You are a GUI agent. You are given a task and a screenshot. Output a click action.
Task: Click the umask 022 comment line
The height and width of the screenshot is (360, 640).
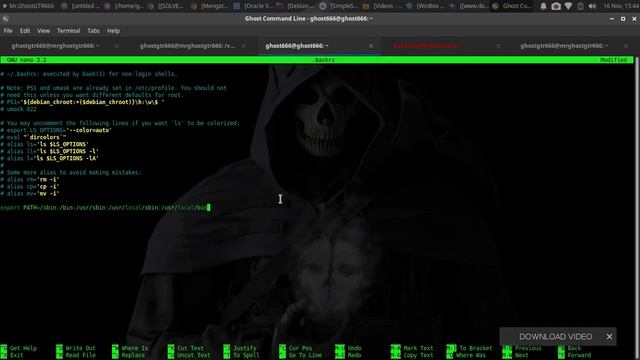[x=18, y=109]
